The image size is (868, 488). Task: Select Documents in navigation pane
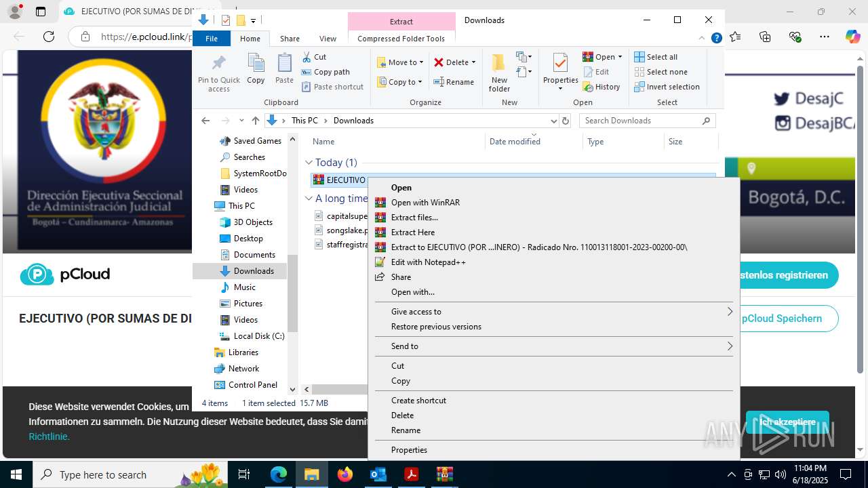254,255
